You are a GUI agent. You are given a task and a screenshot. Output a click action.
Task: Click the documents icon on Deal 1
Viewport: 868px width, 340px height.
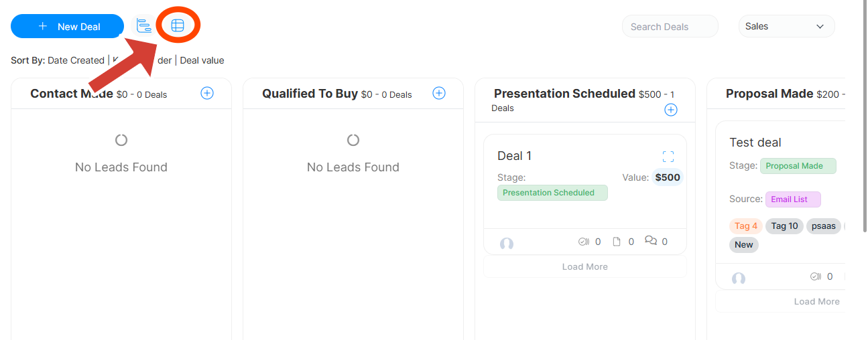(617, 242)
